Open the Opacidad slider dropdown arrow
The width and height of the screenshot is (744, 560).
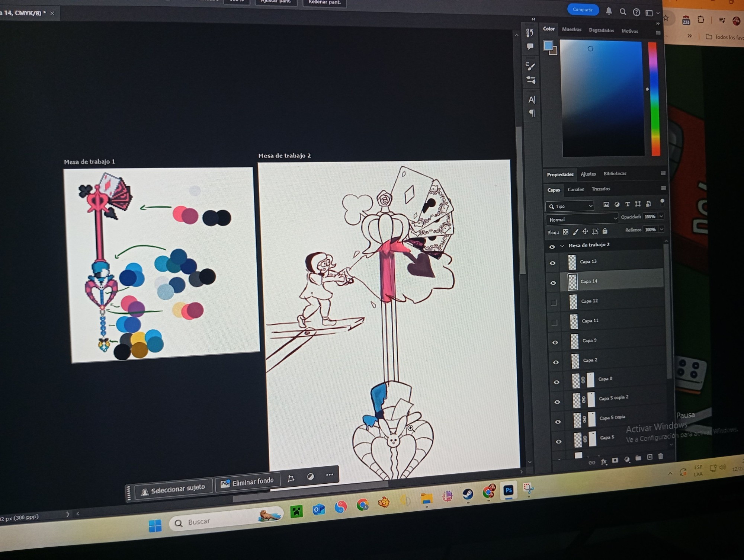pyautogui.click(x=661, y=216)
